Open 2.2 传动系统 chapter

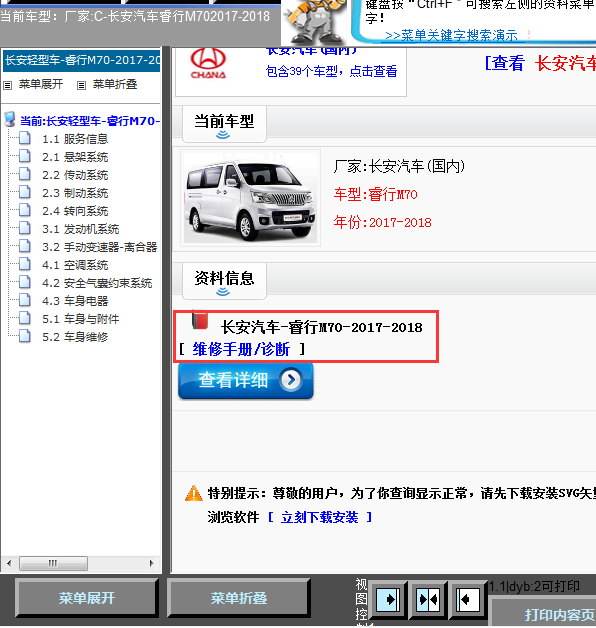tap(75, 175)
